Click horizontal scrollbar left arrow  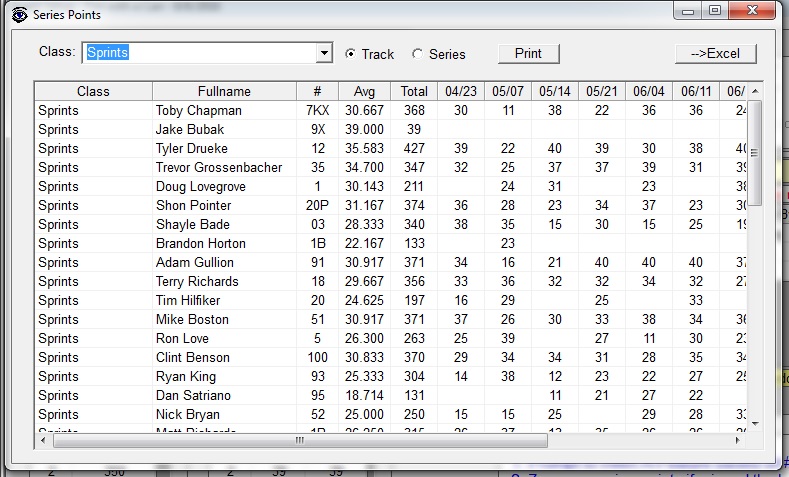click(x=43, y=440)
